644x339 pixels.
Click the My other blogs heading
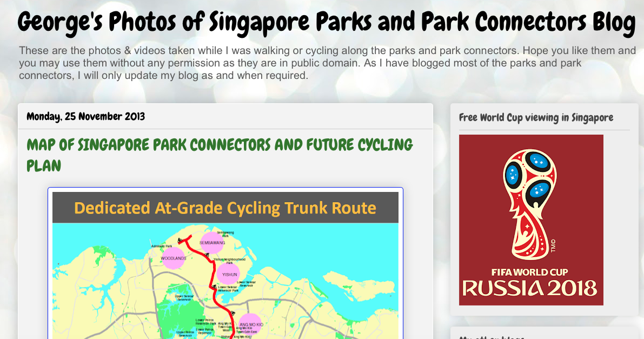point(492,336)
